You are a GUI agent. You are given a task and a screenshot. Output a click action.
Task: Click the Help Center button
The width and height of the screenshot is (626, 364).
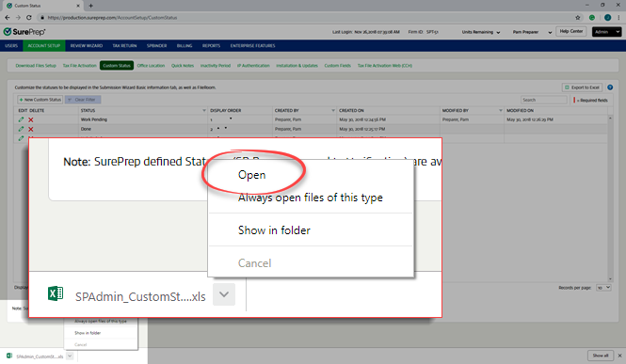tap(570, 31)
